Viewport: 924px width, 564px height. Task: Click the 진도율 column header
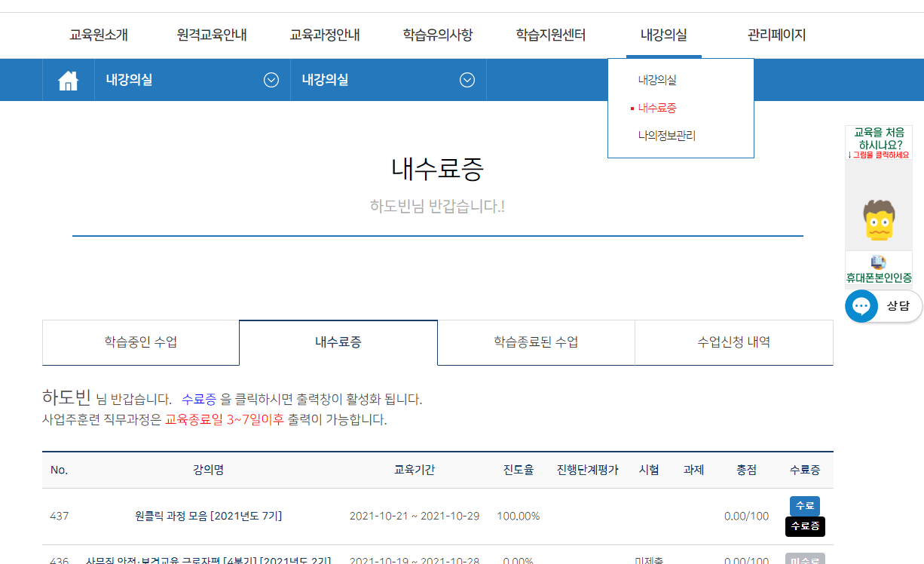(x=519, y=470)
